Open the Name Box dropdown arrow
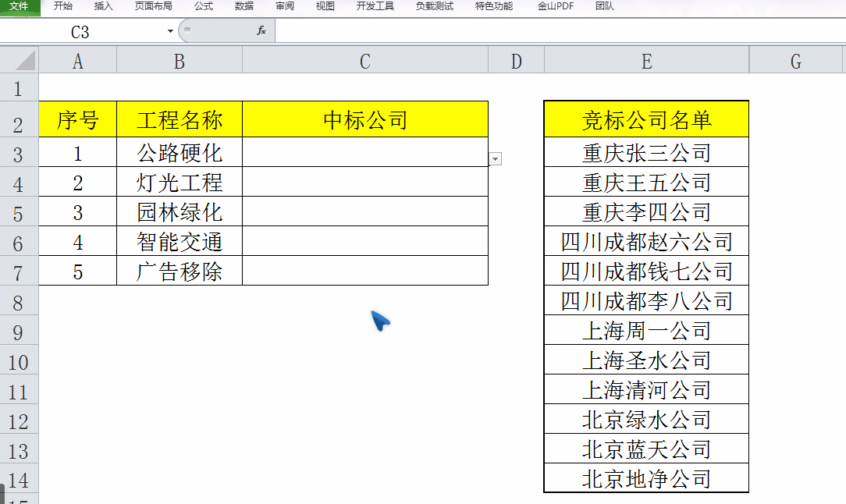846x504 pixels. [x=168, y=30]
